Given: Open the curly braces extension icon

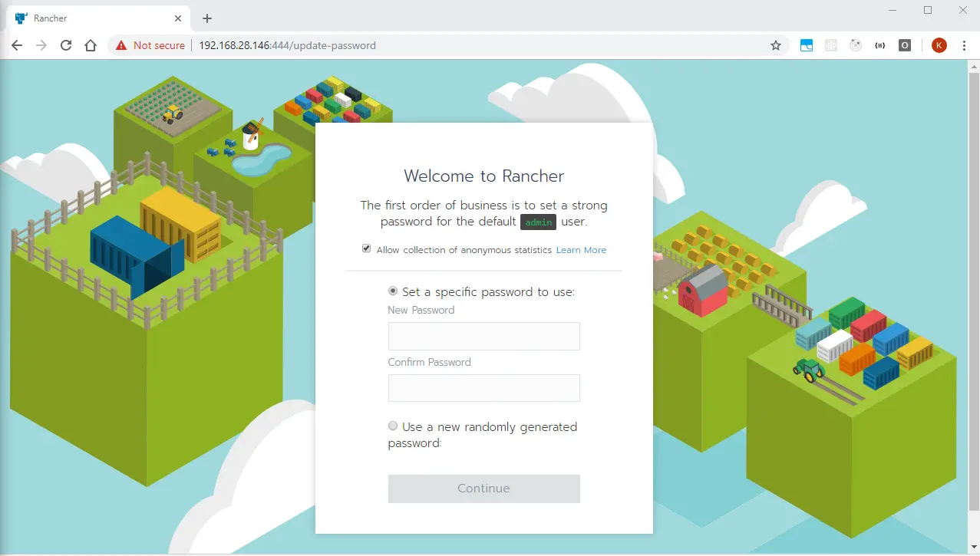Looking at the screenshot, I should point(880,45).
